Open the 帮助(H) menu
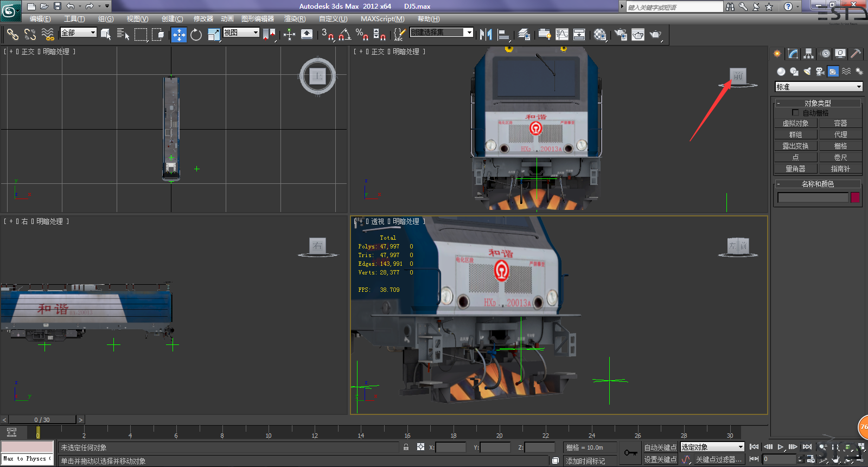Viewport: 868px width, 467px height. (429, 19)
